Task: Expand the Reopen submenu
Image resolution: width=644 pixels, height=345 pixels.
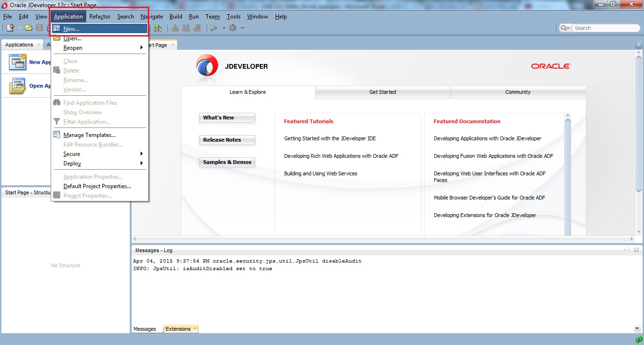Action: point(99,48)
